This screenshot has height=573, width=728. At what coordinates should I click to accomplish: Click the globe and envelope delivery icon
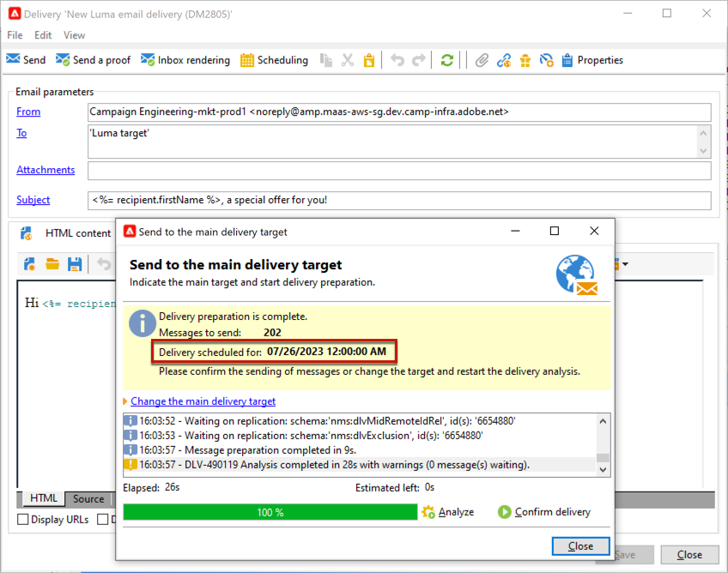click(577, 274)
